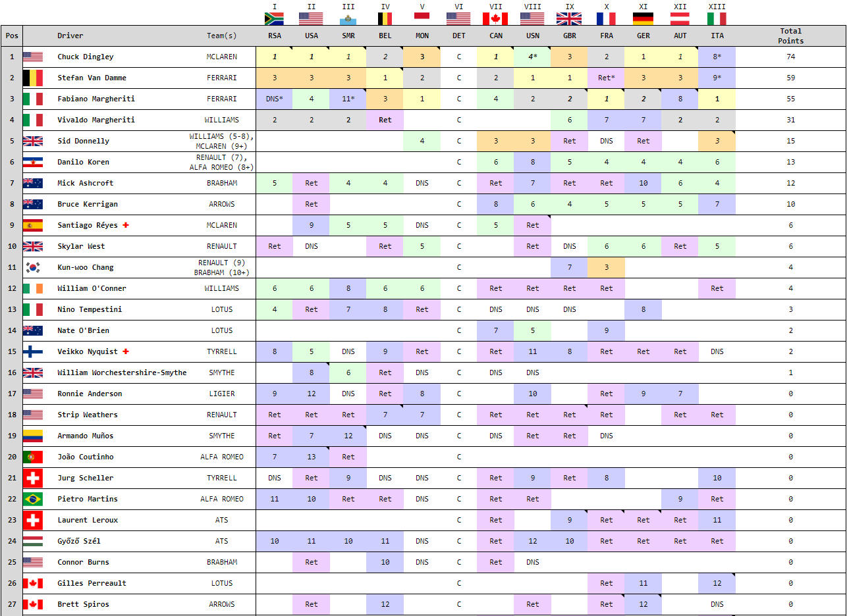This screenshot has height=616, width=847.
Task: Click the Irish flag beside William O'Conner
Action: pos(33,288)
